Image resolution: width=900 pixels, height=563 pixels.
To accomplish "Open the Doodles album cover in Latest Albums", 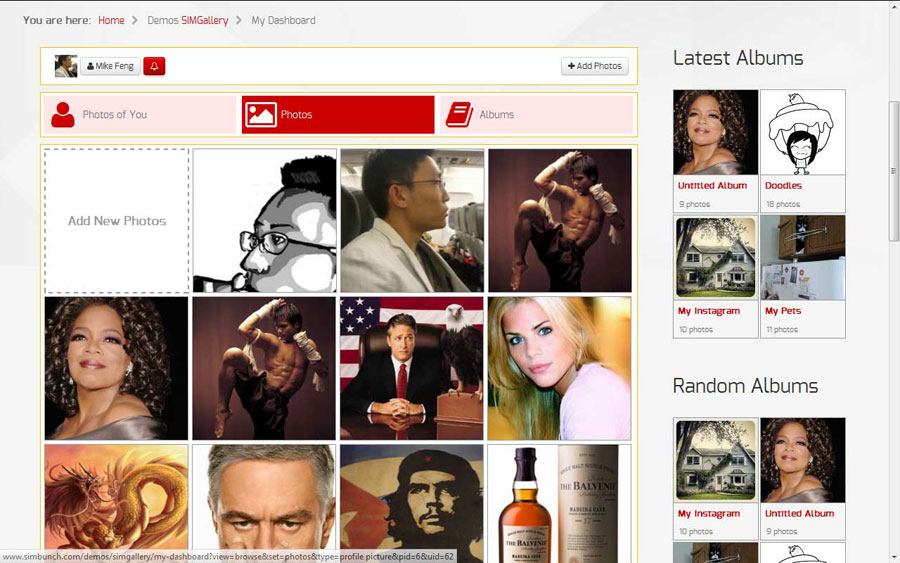I will coord(803,132).
